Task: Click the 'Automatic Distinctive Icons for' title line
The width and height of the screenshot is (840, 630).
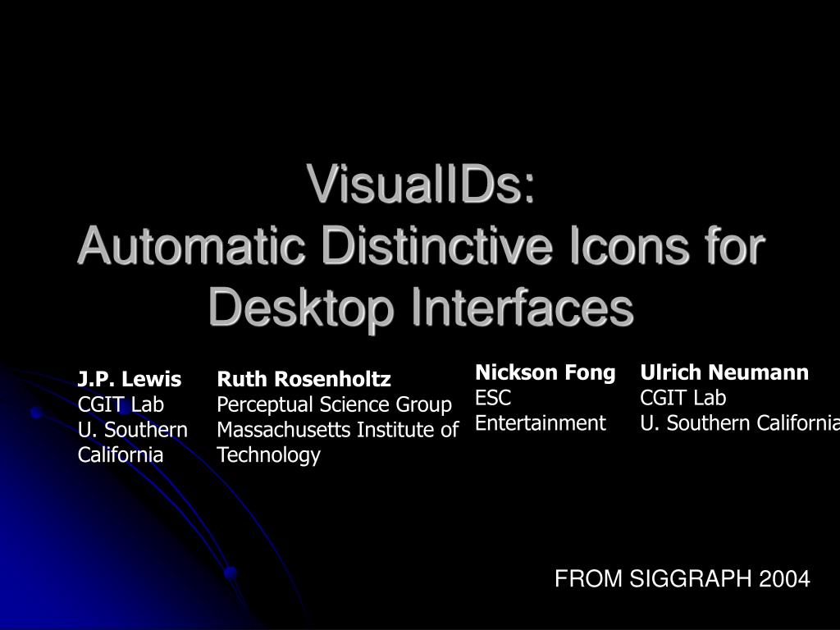Action: pos(421,246)
